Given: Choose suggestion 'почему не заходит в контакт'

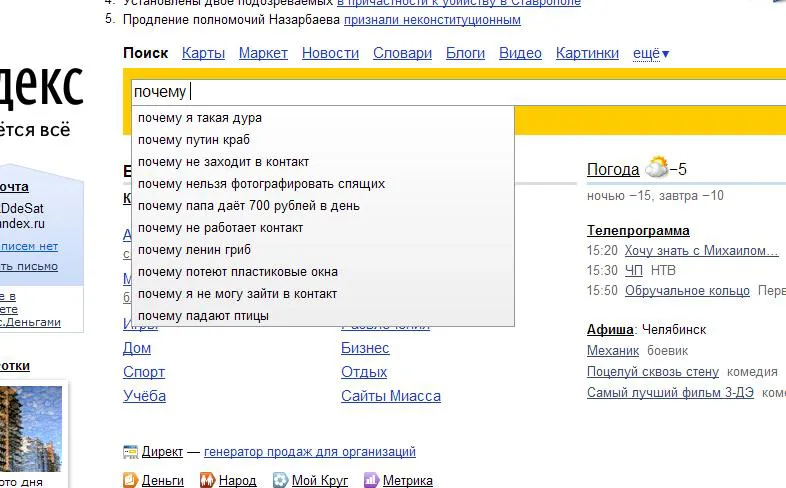Looking at the screenshot, I should [x=323, y=162].
